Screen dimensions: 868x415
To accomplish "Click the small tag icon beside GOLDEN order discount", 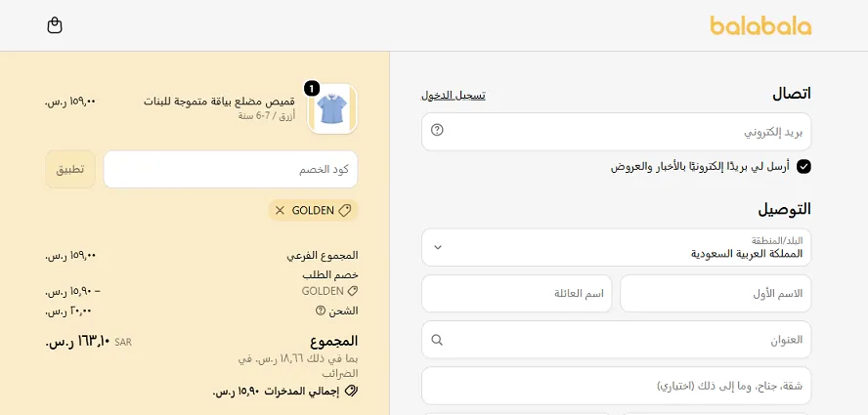I will (353, 291).
